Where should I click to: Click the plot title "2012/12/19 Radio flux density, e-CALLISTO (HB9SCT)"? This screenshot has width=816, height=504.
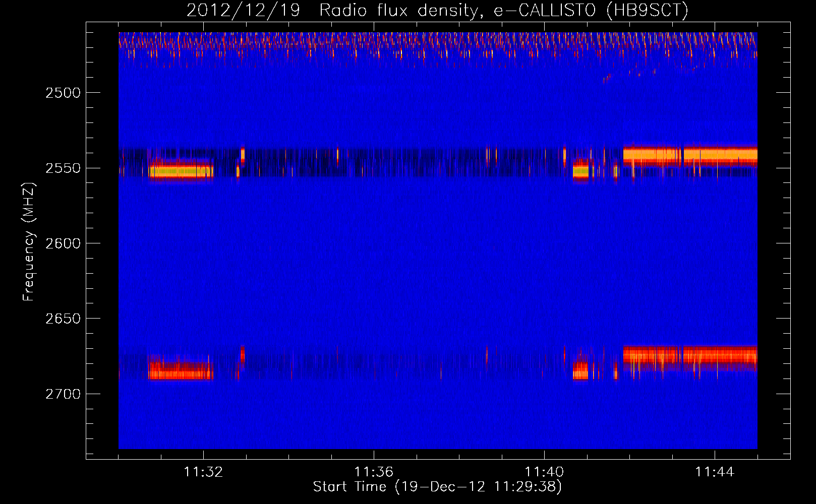pyautogui.click(x=437, y=11)
